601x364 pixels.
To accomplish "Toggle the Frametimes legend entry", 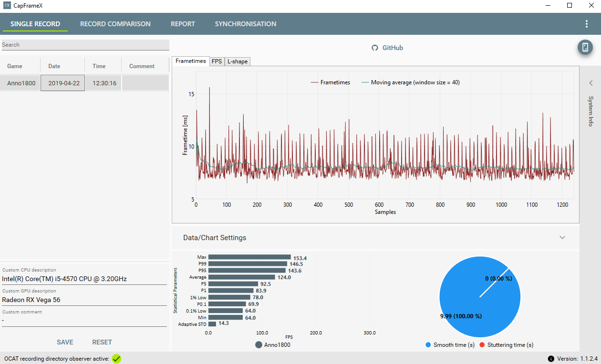I will pyautogui.click(x=331, y=82).
